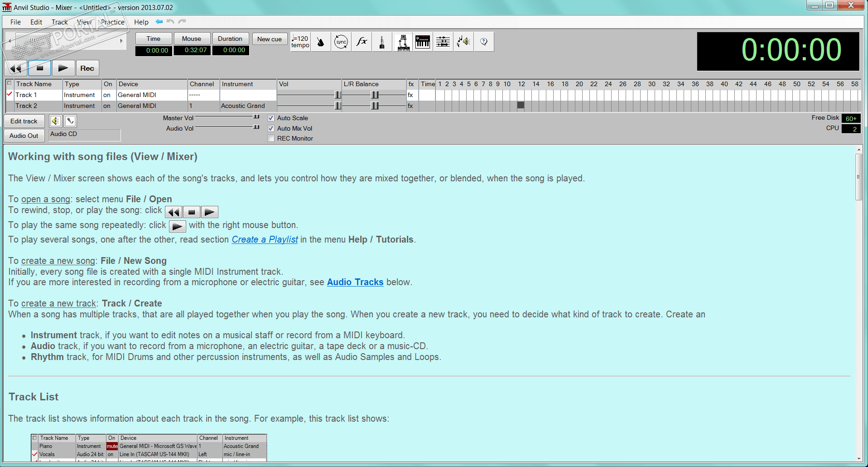Click the Track 1 Vol slider handle
The image size is (868, 467).
pyautogui.click(x=338, y=95)
